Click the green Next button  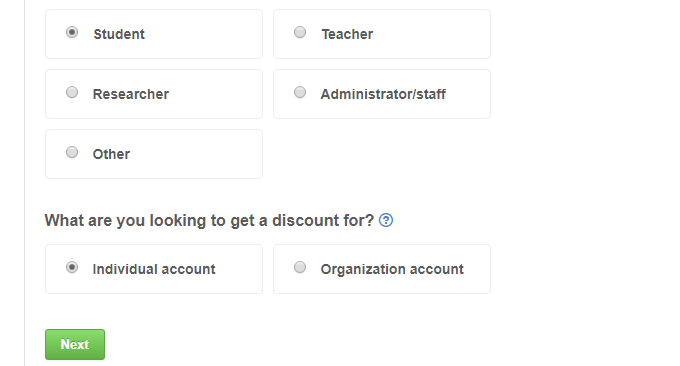75,344
